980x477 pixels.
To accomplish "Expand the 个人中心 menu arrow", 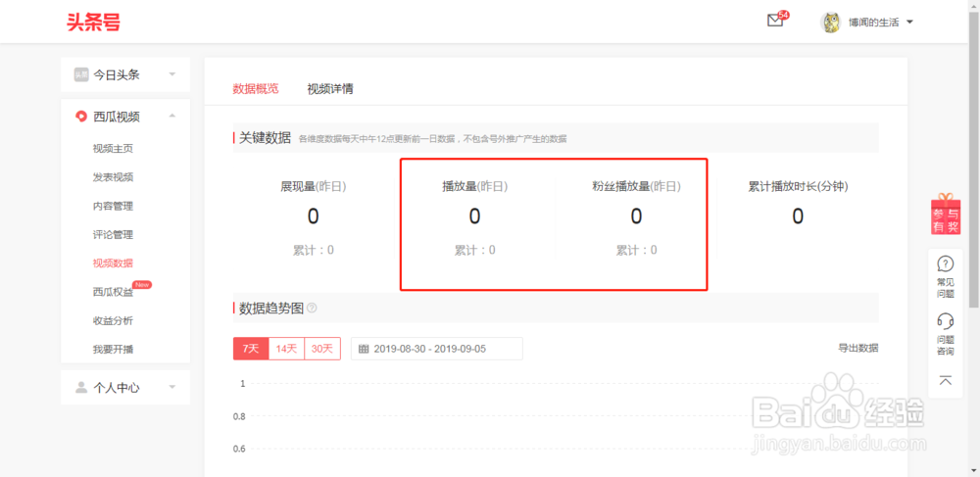I will (x=172, y=388).
